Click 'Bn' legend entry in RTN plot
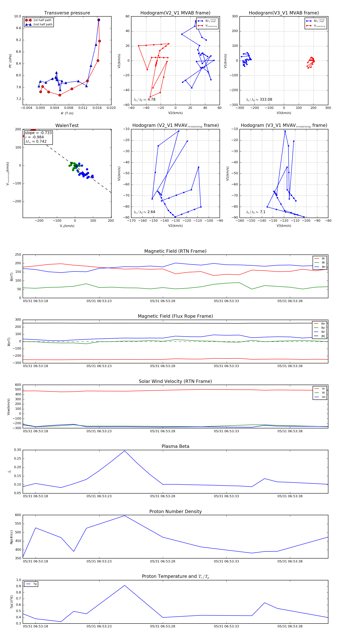 [320, 267]
